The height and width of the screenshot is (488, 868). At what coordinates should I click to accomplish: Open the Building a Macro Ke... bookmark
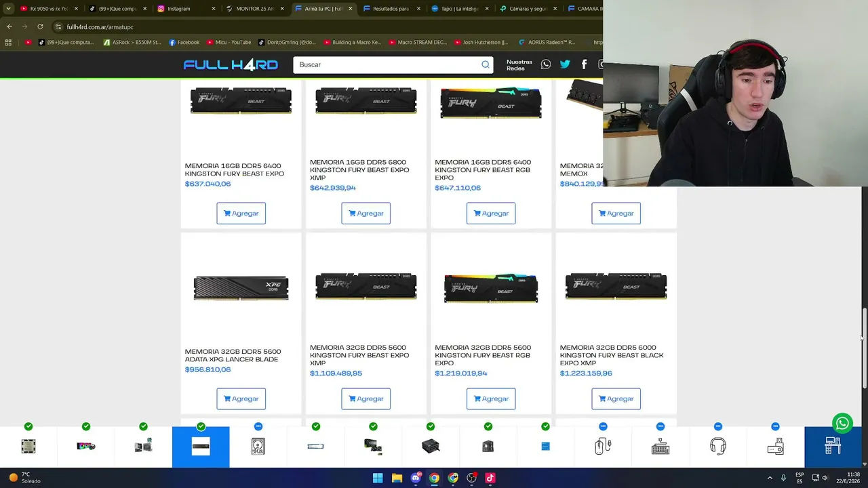click(353, 42)
